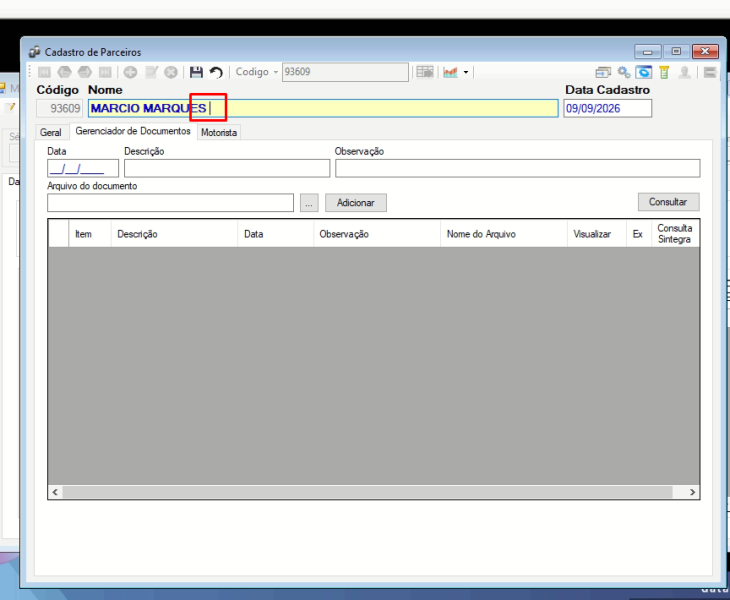Click the grayed add new record icon
730x600 pixels.
click(130, 72)
